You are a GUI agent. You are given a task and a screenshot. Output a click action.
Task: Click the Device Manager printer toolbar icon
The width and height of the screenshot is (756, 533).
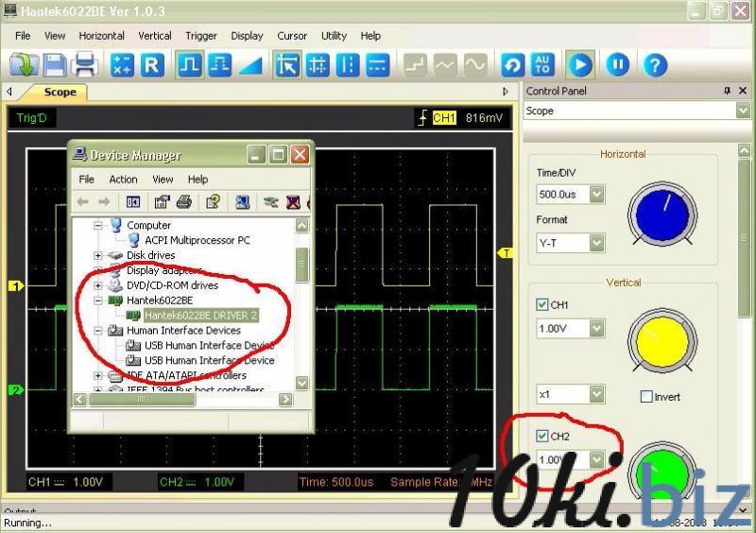click(x=184, y=201)
